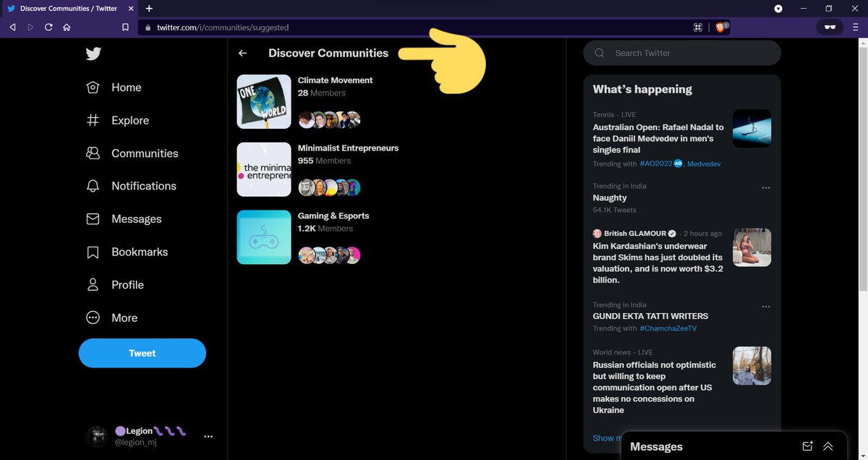Click the snowy Ukraine news thumbnail
Screen dimensions: 868x460
pyautogui.click(x=752, y=366)
